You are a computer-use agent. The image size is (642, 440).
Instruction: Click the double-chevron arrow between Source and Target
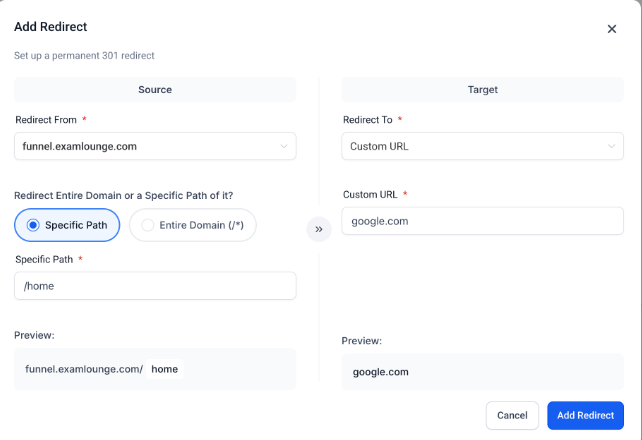319,228
